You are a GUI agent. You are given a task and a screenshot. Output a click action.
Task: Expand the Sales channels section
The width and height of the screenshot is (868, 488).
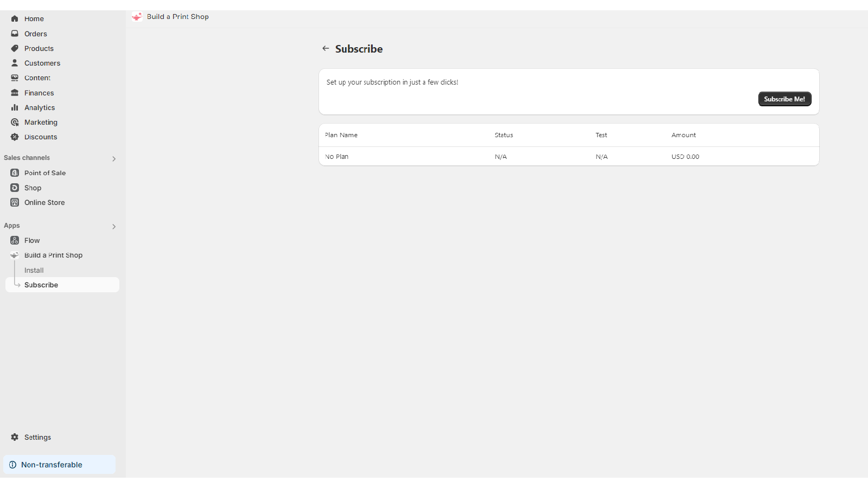point(114,158)
